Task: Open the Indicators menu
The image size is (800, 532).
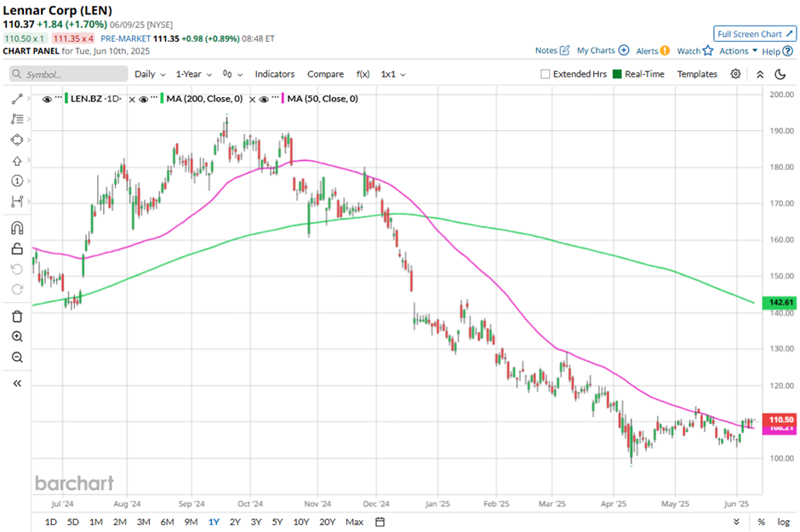Action: point(275,74)
